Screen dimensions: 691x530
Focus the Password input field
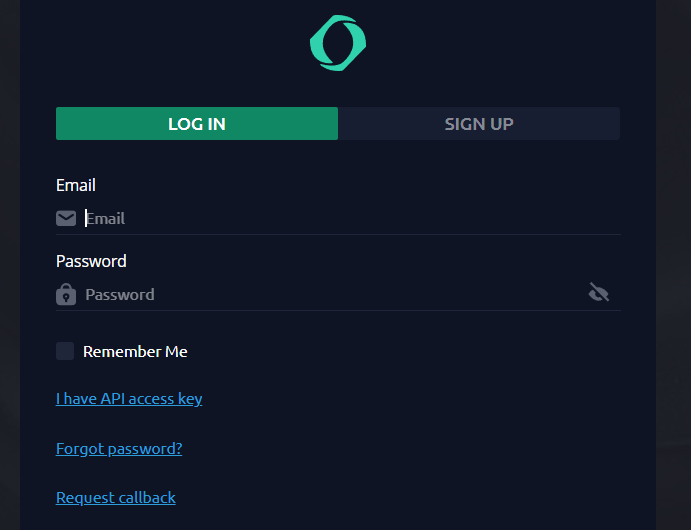(x=330, y=294)
